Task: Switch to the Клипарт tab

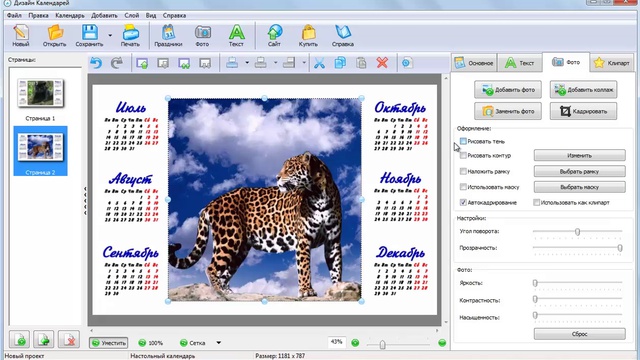Action: (612, 63)
